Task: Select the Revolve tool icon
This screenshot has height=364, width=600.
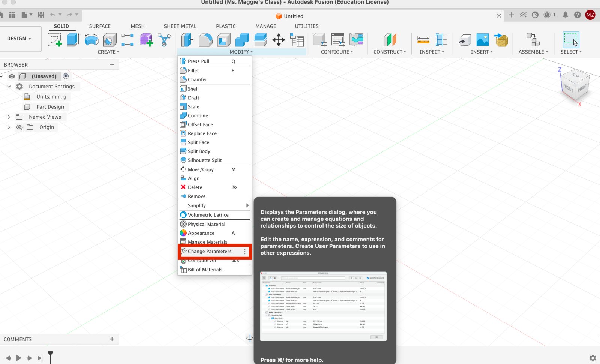Action: tap(91, 40)
